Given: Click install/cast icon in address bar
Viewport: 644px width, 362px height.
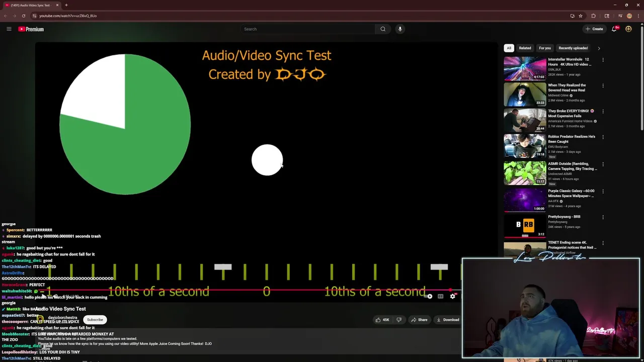Looking at the screenshot, I should [572, 16].
